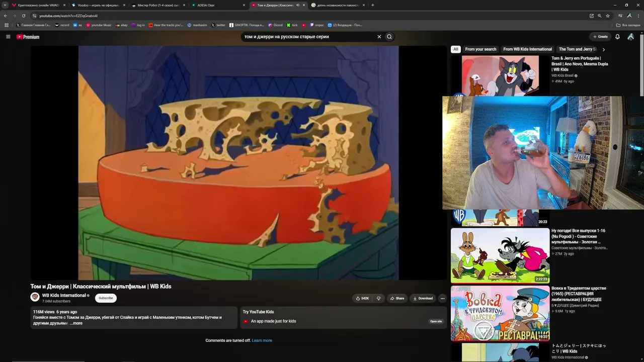Open Вовка в Тридевятом царстве thumbnail
Viewport: 644px width, 362px height.
[x=500, y=313]
